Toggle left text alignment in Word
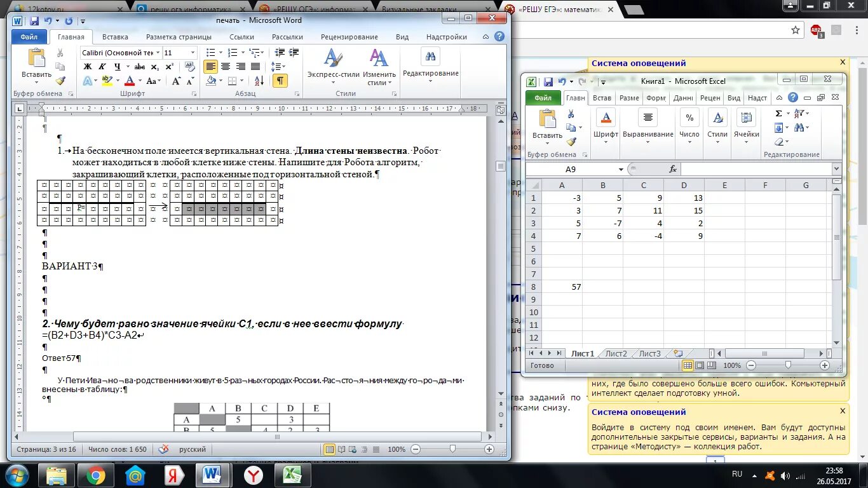 211,67
